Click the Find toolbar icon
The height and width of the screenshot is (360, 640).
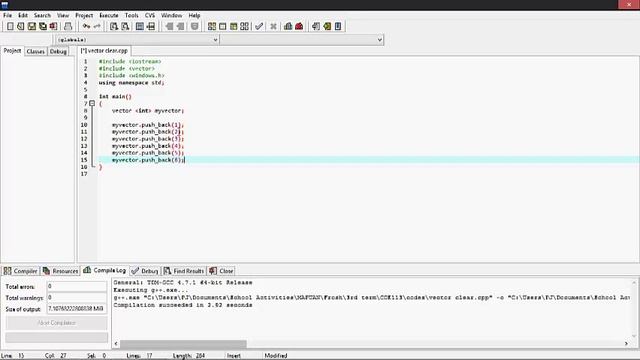click(x=114, y=27)
